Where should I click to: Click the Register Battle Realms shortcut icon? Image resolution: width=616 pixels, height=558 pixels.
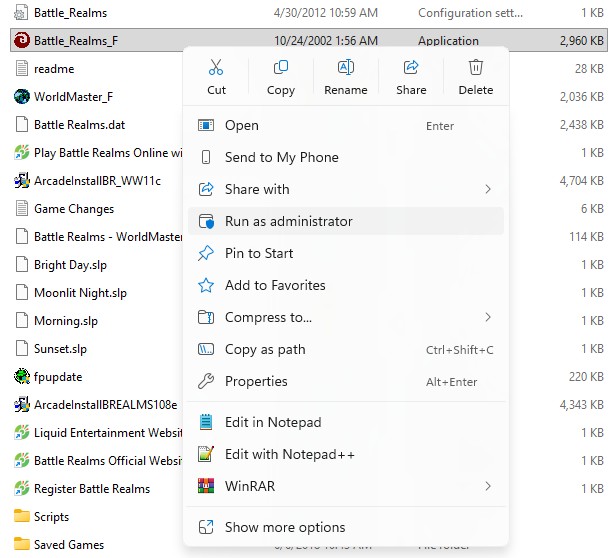point(22,488)
